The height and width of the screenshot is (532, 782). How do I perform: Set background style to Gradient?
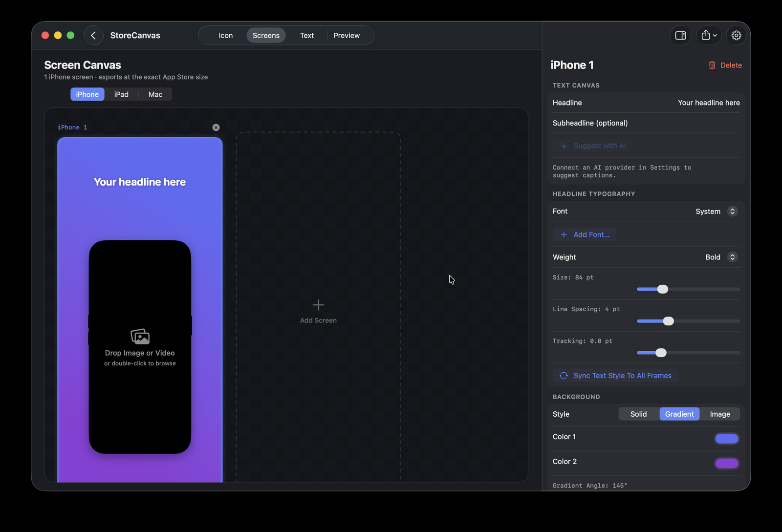(679, 414)
